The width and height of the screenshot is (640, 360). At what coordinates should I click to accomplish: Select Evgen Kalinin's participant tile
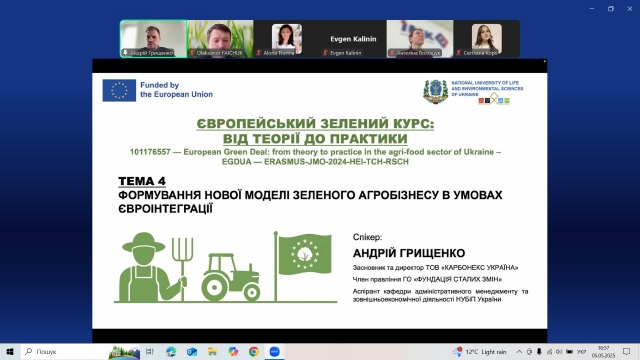(x=353, y=39)
